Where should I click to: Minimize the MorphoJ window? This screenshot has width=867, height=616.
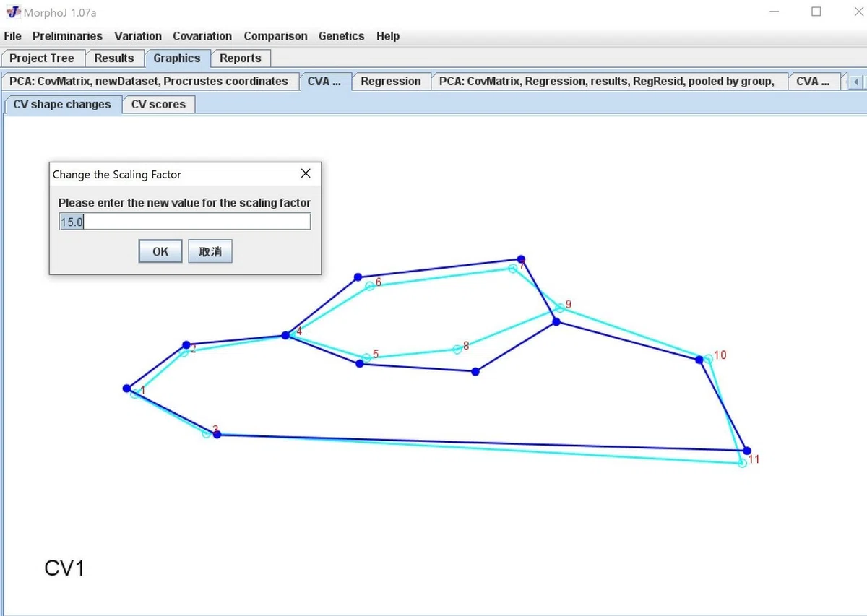coord(775,12)
